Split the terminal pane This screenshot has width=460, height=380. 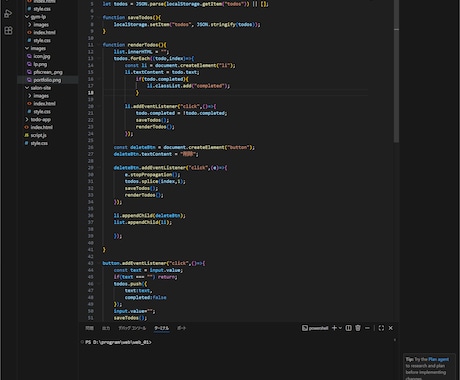348,328
